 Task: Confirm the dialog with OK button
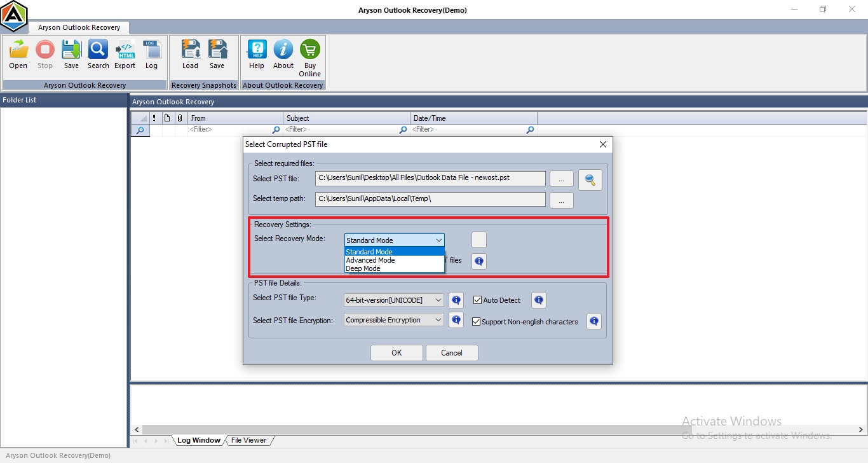click(397, 353)
